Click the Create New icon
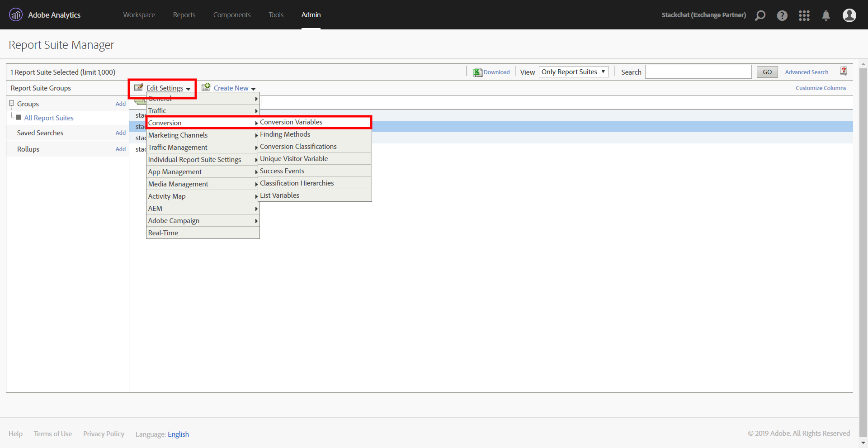This screenshot has width=868, height=448. (x=206, y=87)
